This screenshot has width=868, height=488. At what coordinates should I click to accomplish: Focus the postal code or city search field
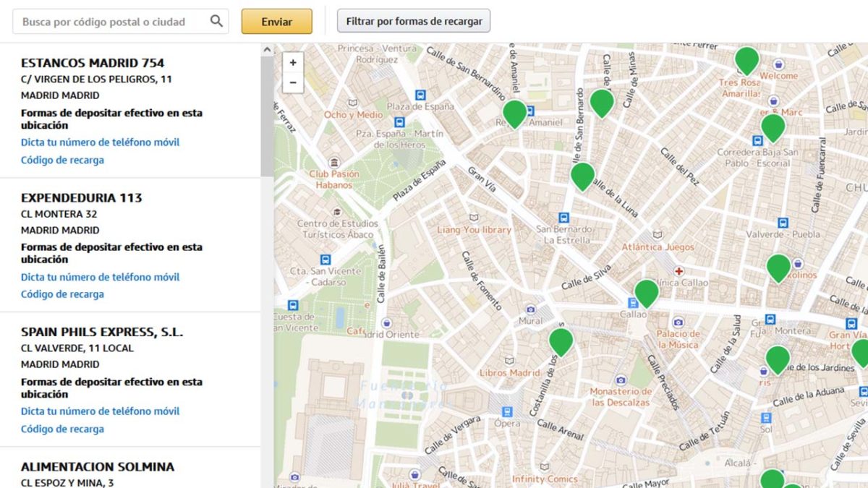112,22
